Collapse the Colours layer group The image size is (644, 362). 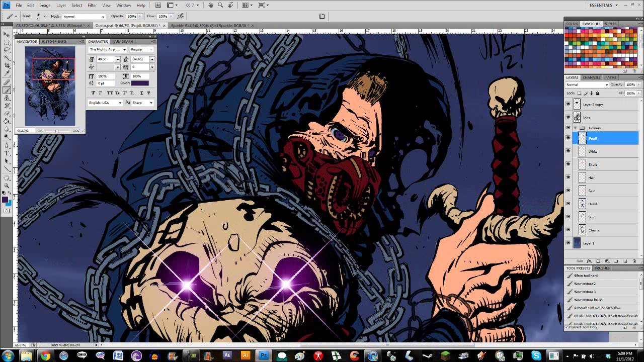[x=575, y=128]
